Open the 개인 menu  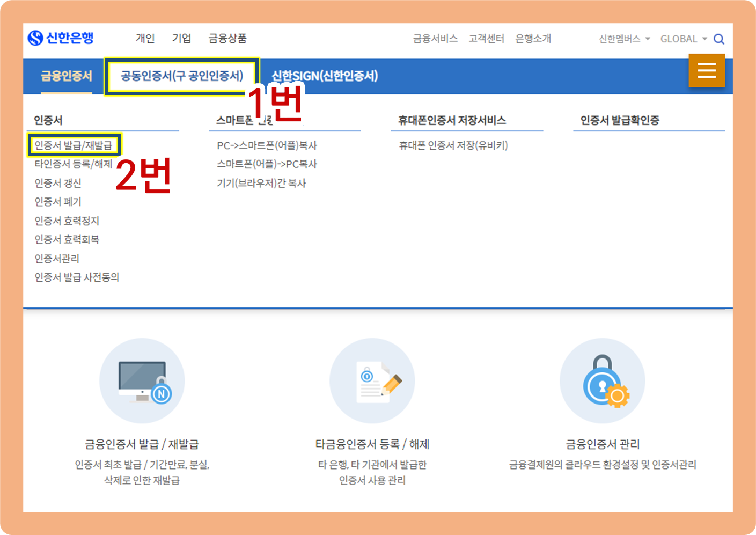pyautogui.click(x=145, y=39)
